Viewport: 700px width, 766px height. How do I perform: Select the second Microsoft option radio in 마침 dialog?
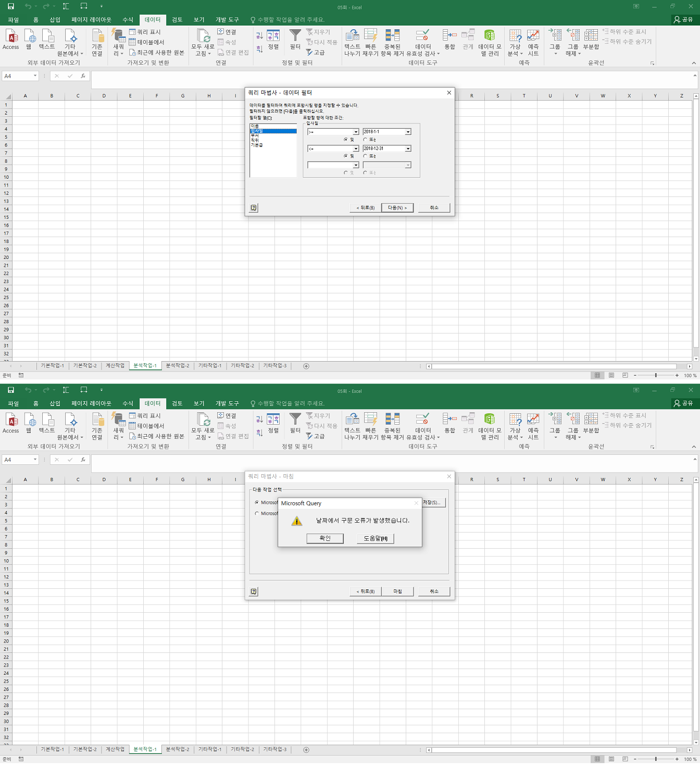point(257,514)
